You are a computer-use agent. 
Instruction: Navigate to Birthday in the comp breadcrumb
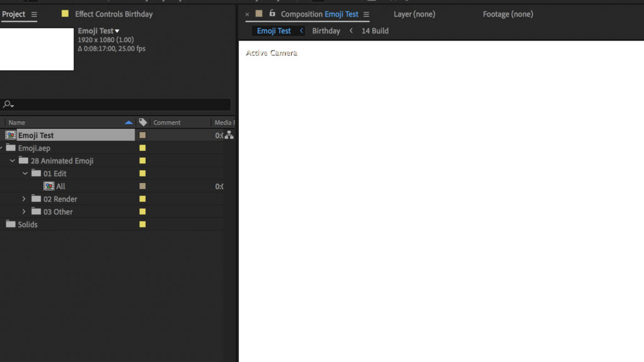[326, 31]
